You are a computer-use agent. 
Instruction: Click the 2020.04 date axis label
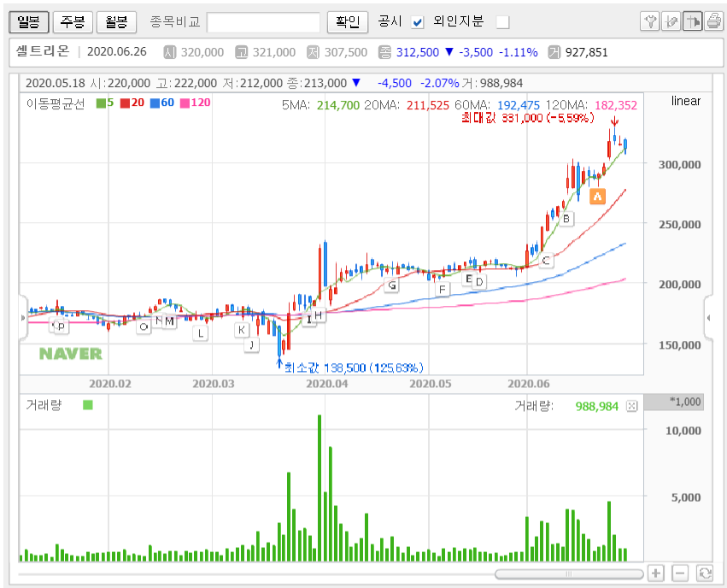pyautogui.click(x=326, y=384)
